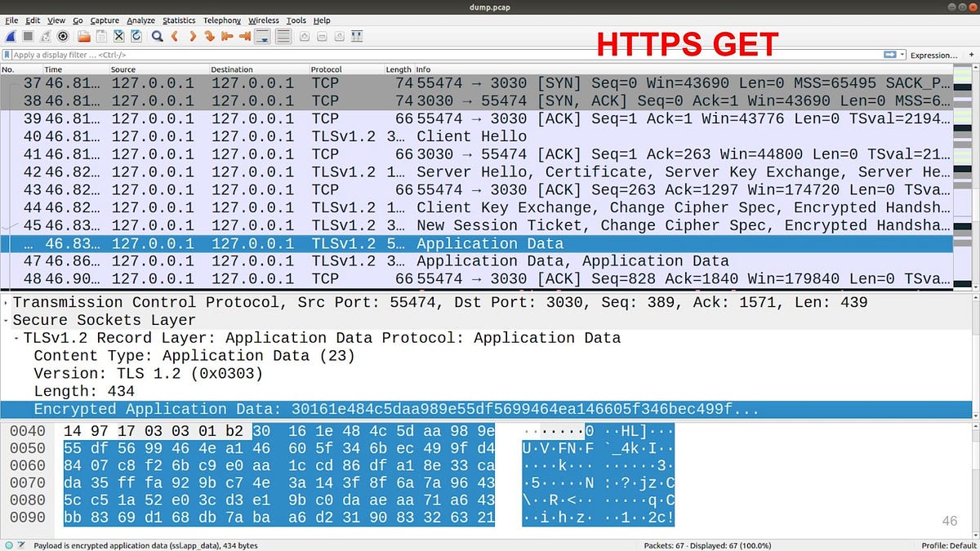
Task: Click the go to specified packet icon
Action: [209, 37]
